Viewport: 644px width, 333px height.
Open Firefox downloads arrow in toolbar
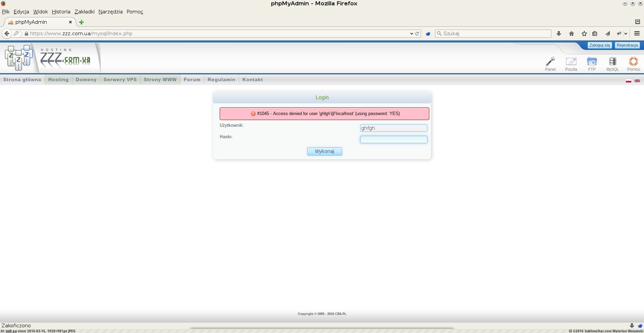559,34
